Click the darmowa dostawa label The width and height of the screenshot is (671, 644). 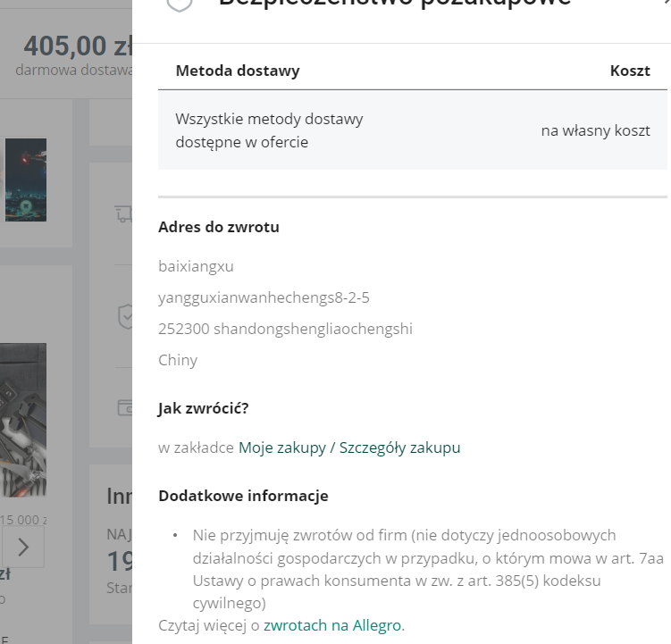coord(73,70)
